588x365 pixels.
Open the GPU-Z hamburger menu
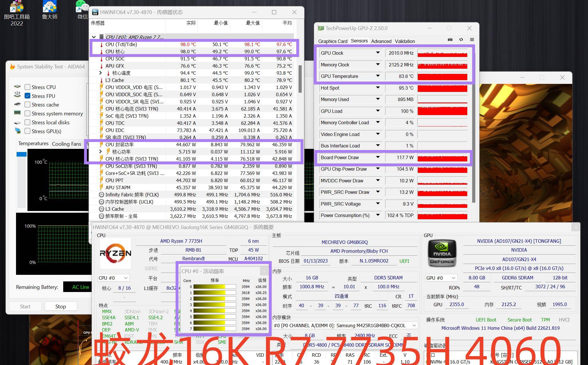click(x=472, y=40)
